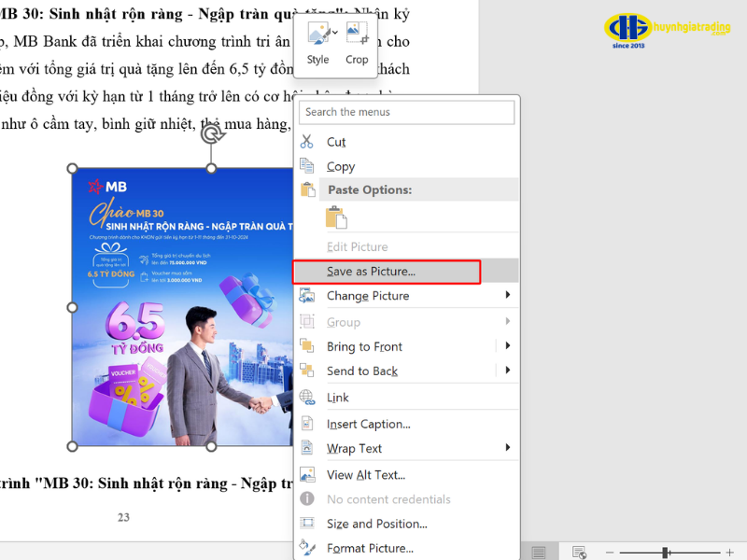Viewport: 747px width, 560px height.
Task: Open the Style dropdown arrow
Action: 335,33
